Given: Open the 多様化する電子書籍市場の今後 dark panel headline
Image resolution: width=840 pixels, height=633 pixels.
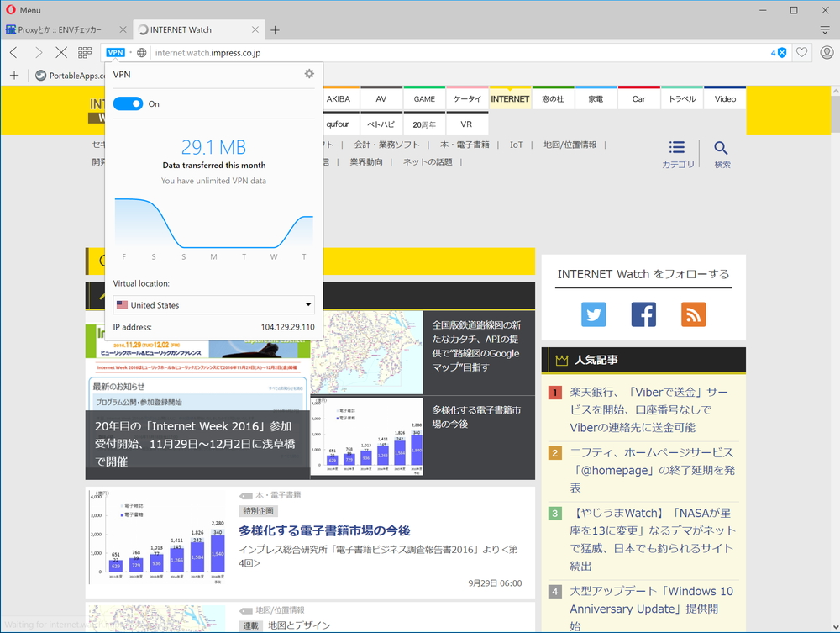Looking at the screenshot, I should pyautogui.click(x=476, y=417).
